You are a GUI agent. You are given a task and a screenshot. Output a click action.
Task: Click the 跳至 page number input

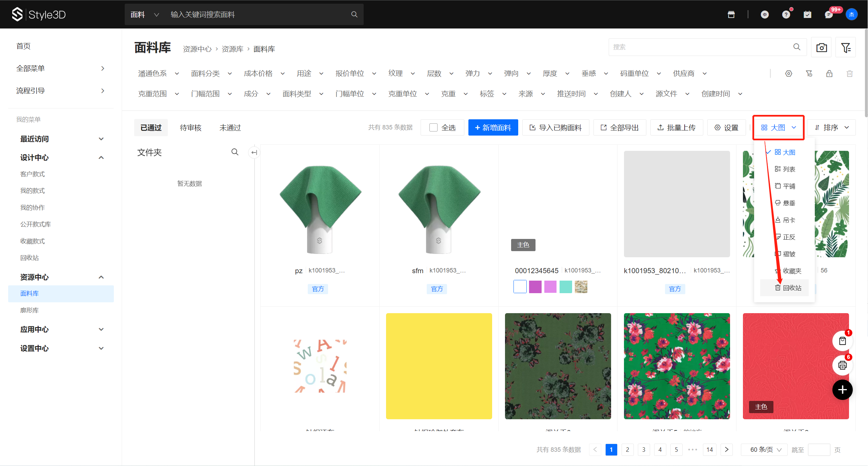pyautogui.click(x=819, y=449)
